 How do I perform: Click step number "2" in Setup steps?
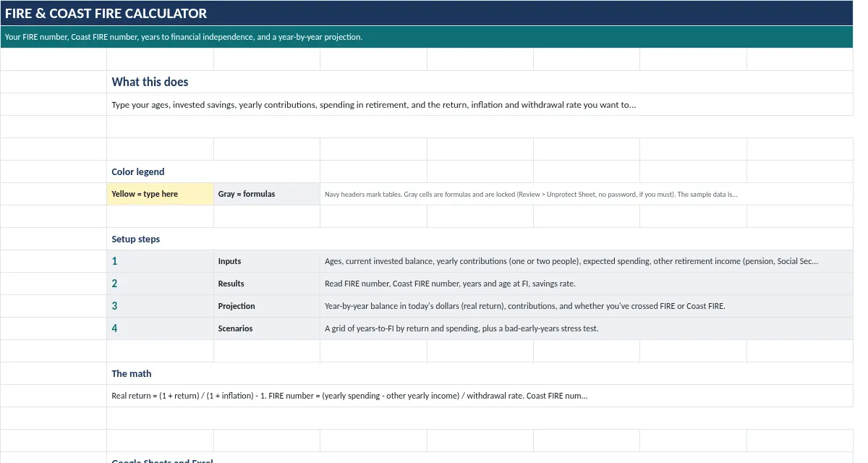pos(161,284)
